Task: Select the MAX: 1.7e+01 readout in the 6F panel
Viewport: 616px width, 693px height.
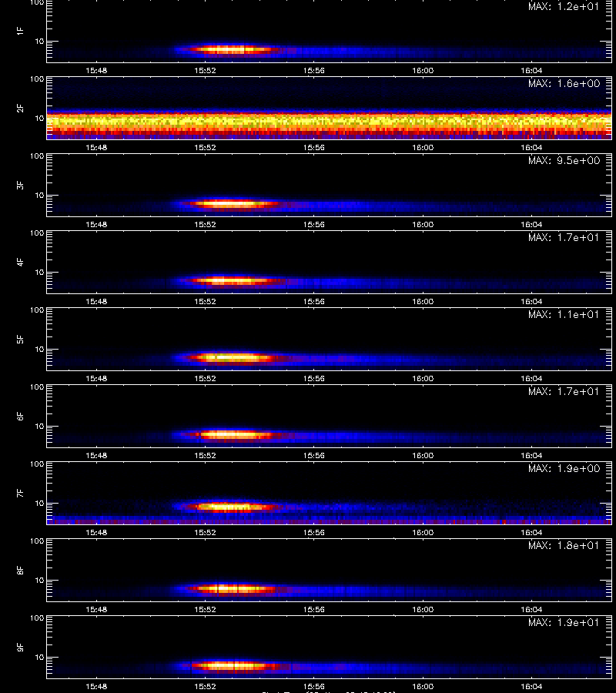Action: click(564, 391)
